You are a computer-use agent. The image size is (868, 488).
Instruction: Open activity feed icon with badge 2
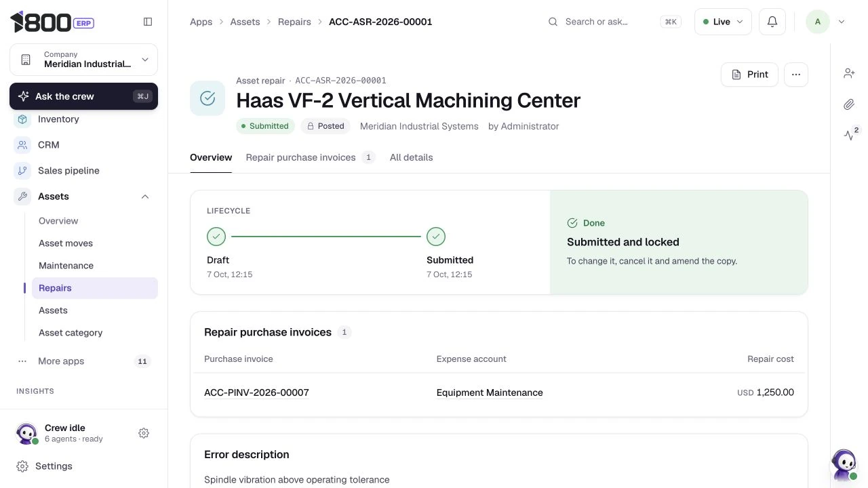[x=850, y=134]
